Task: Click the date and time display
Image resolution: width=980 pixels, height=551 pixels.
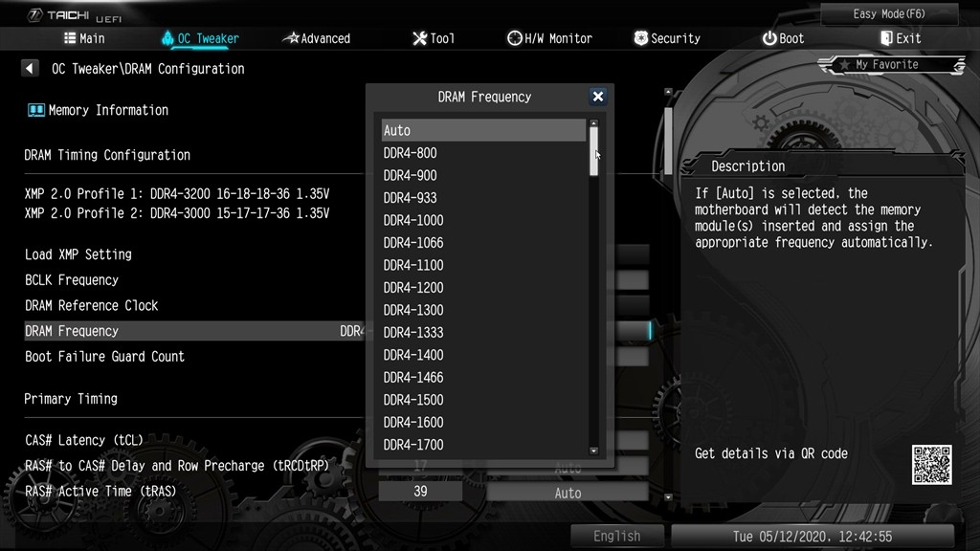Action: [813, 536]
